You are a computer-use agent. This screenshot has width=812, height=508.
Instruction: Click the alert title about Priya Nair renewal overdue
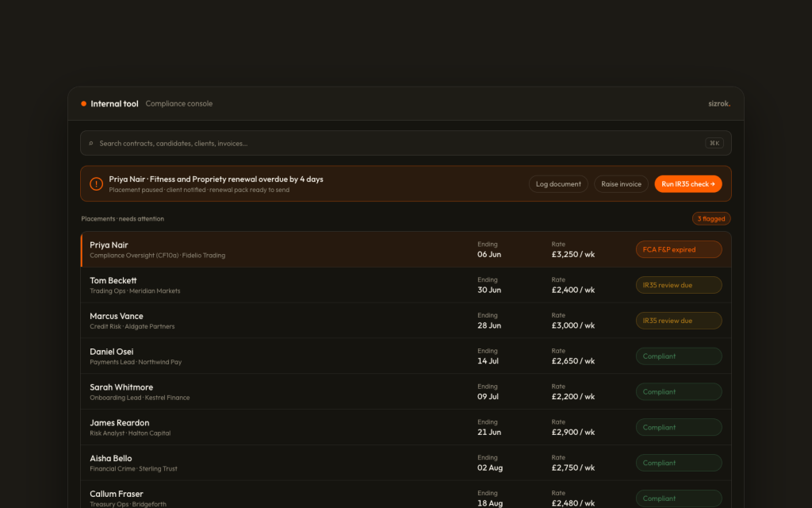[216, 179]
